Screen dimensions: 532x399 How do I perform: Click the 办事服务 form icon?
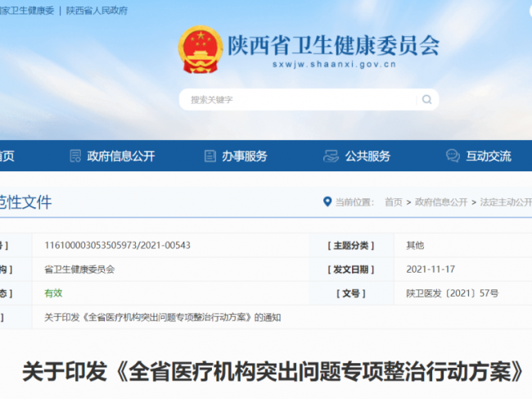(210, 156)
